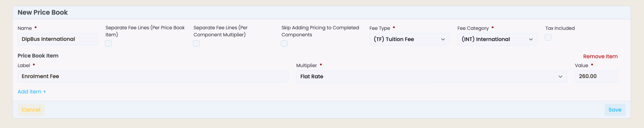
Task: Open the (TF) Tuition Fee dropdown
Action: coord(409,39)
